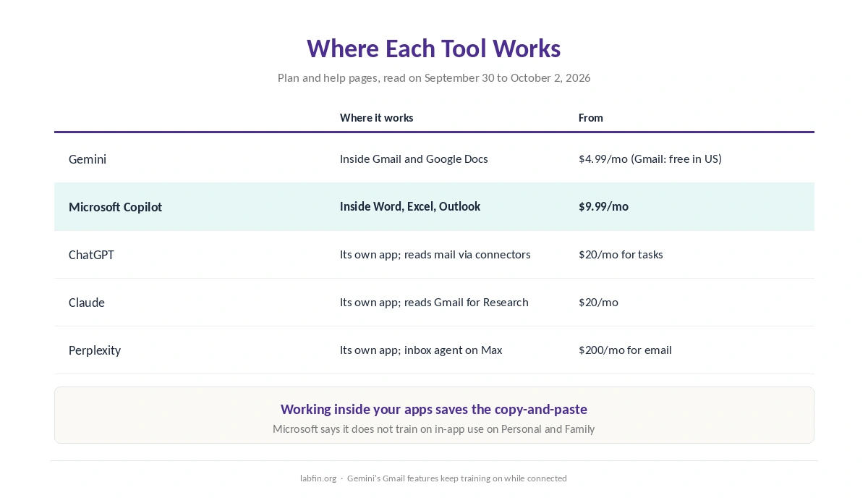Click the "labfin.org" source in footer
This screenshot has height=498, width=868.
tap(318, 478)
